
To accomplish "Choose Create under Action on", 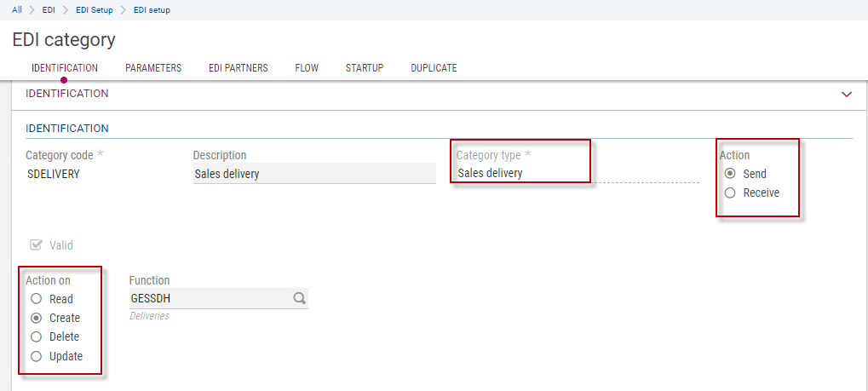I will [36, 318].
